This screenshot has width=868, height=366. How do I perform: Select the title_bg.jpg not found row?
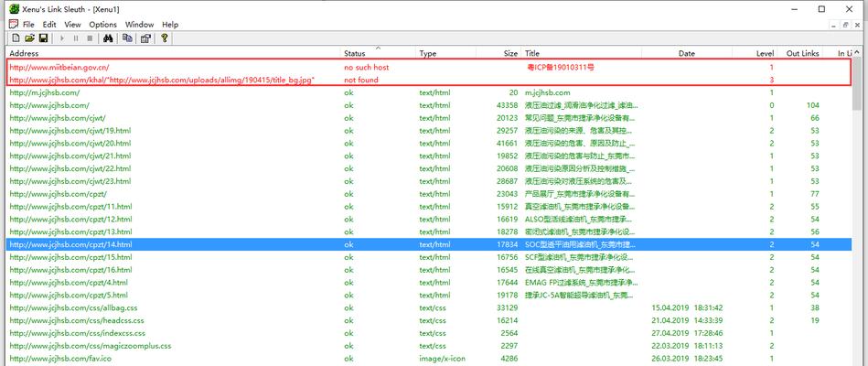pyautogui.click(x=429, y=80)
